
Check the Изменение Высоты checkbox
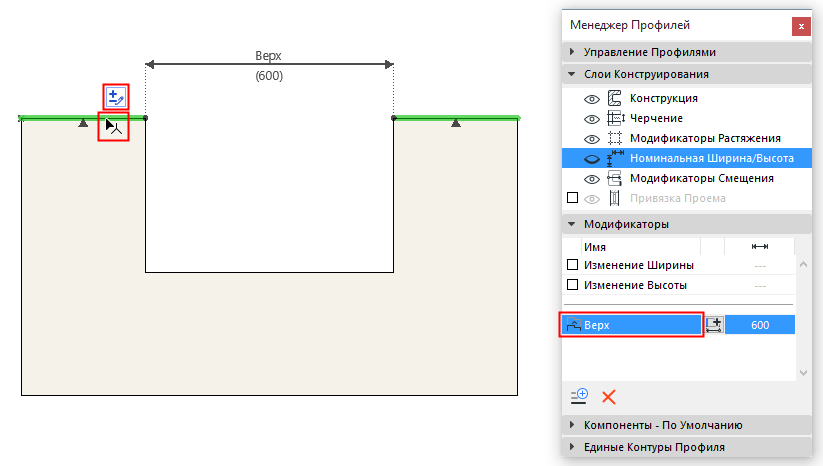coord(573,285)
